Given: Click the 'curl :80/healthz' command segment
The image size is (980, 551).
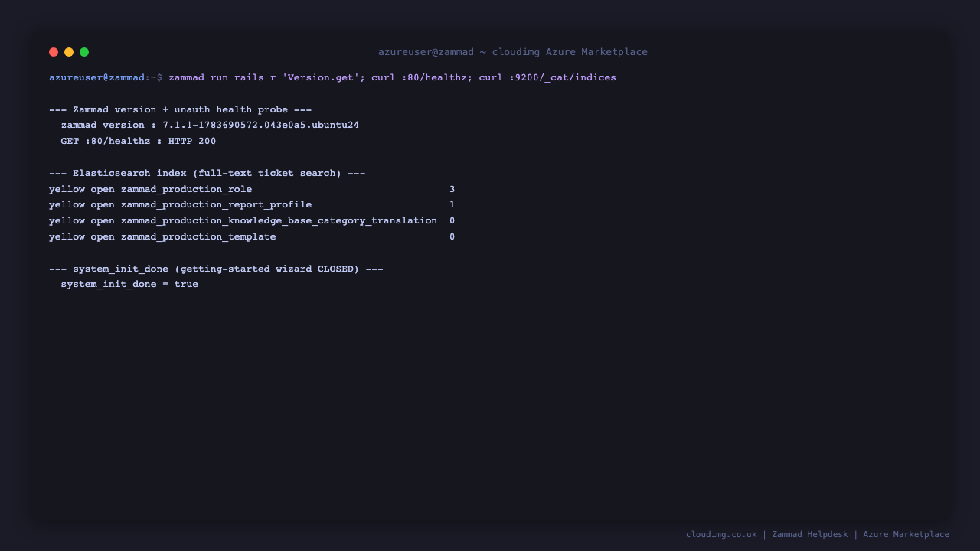Looking at the screenshot, I should point(419,77).
